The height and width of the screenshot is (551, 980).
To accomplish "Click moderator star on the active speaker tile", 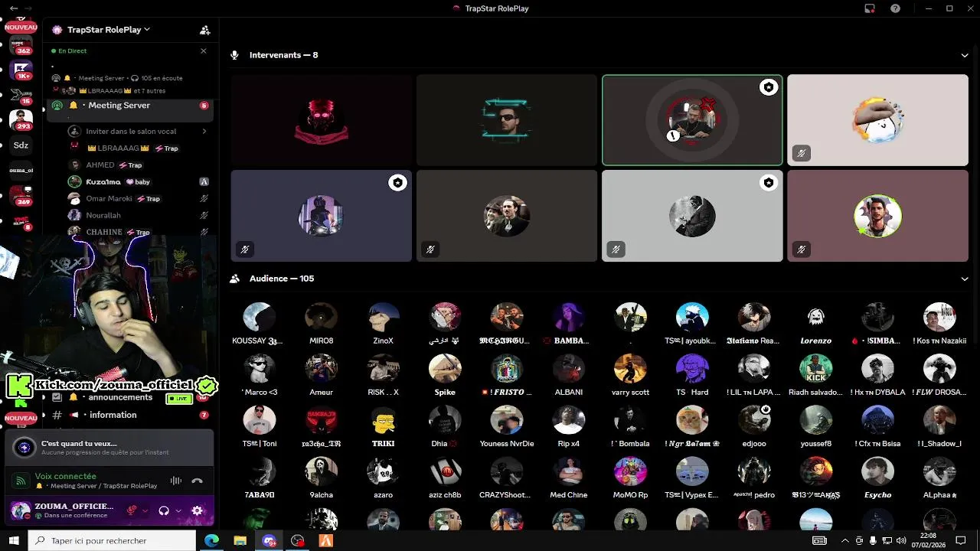I will pos(769,87).
